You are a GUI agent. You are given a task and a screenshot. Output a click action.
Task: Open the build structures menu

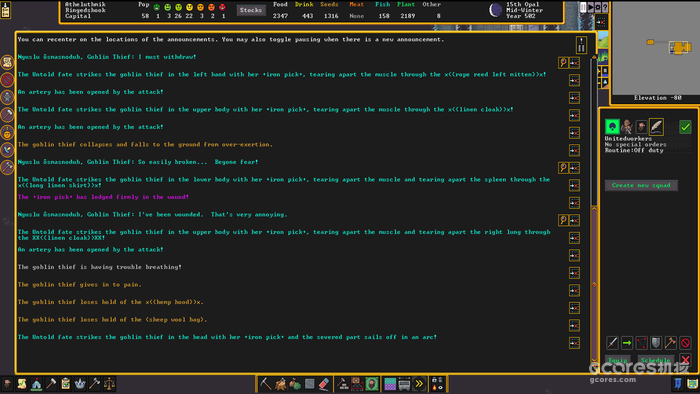[x=342, y=384]
